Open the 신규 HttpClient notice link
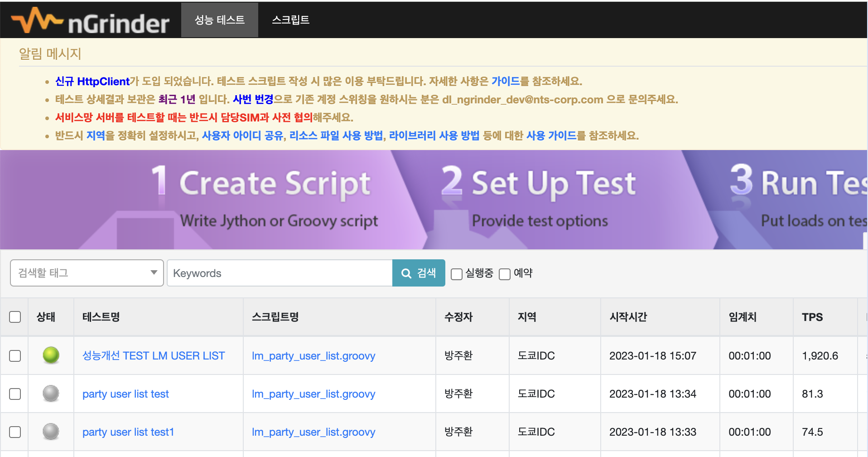 click(x=92, y=81)
